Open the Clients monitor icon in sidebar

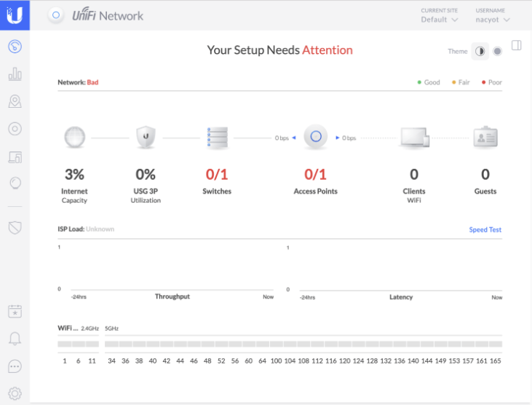(15, 157)
